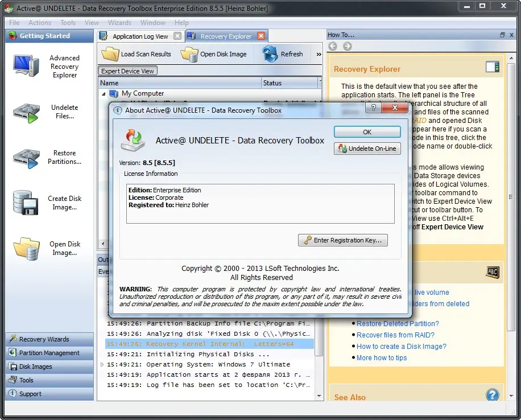Viewport: 521px width, 420px height.
Task: Select Analyzing disk Fixed Disk 0 log row
Action: (209, 333)
